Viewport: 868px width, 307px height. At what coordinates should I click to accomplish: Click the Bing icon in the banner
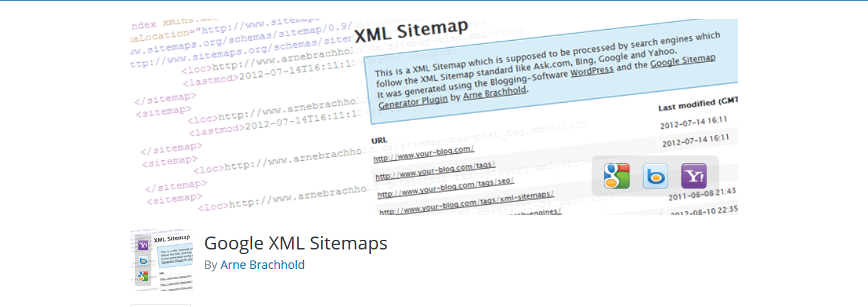coord(655,176)
